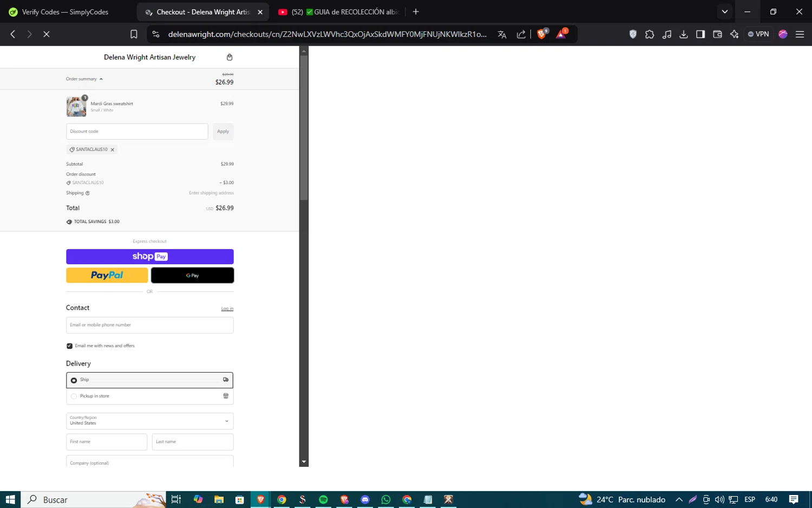Click the shipping info help icon
Image resolution: width=812 pixels, height=508 pixels.
click(88, 193)
